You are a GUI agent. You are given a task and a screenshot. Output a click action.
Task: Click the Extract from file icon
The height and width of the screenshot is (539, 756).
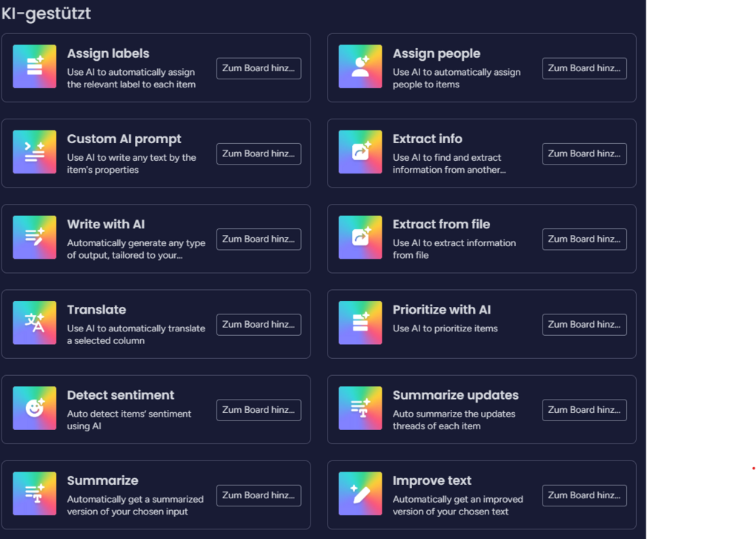pyautogui.click(x=360, y=237)
